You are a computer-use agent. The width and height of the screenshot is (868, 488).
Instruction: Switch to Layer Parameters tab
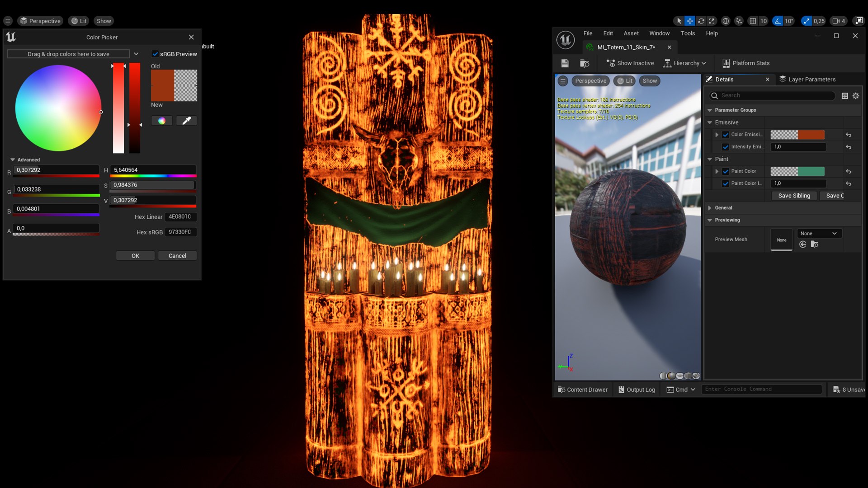[x=807, y=79]
